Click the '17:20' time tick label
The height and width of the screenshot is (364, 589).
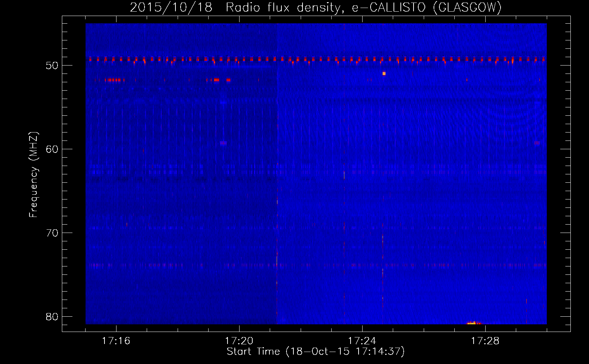pyautogui.click(x=239, y=341)
